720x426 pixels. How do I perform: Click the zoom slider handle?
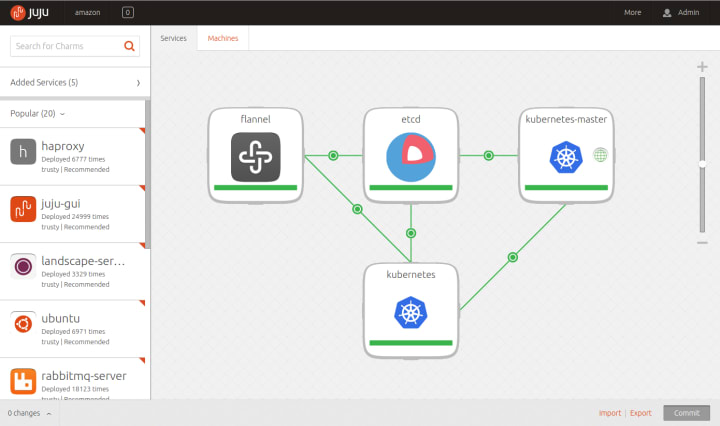pyautogui.click(x=702, y=164)
